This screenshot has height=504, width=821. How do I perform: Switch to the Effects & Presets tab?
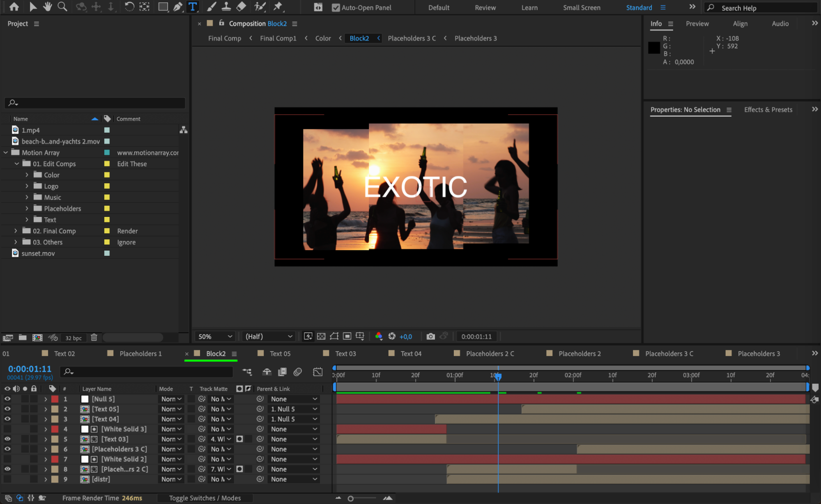pyautogui.click(x=768, y=110)
